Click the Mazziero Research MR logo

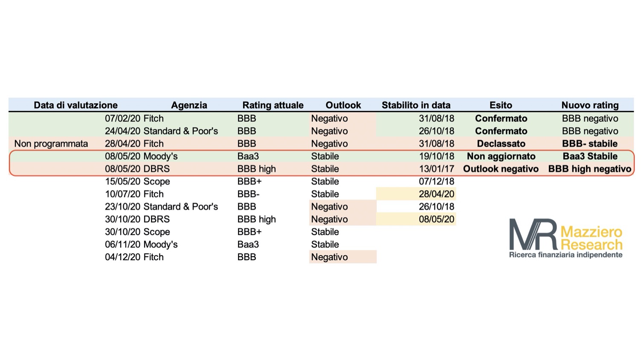(566, 238)
